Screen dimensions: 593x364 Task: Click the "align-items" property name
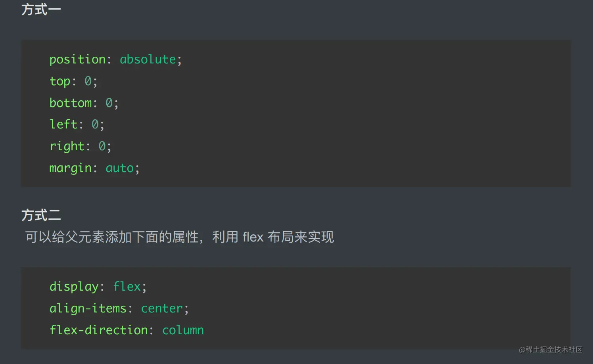[88, 308]
